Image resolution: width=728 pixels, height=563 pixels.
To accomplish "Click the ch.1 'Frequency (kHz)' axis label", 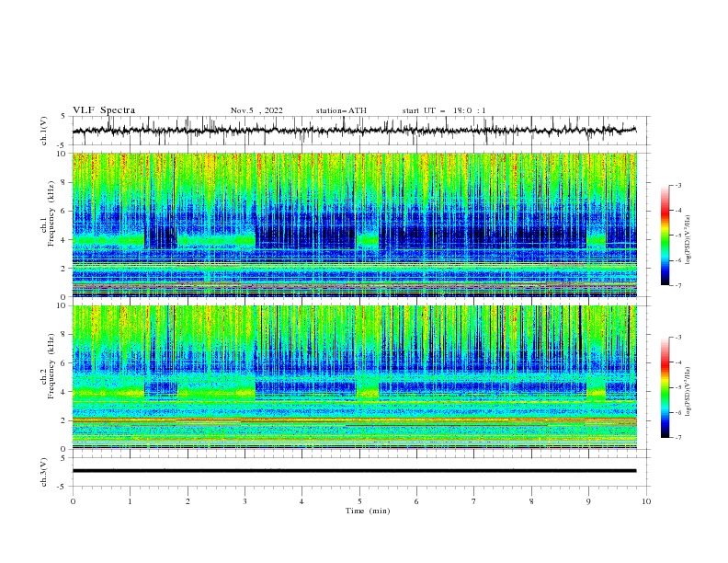I will coord(51,213).
